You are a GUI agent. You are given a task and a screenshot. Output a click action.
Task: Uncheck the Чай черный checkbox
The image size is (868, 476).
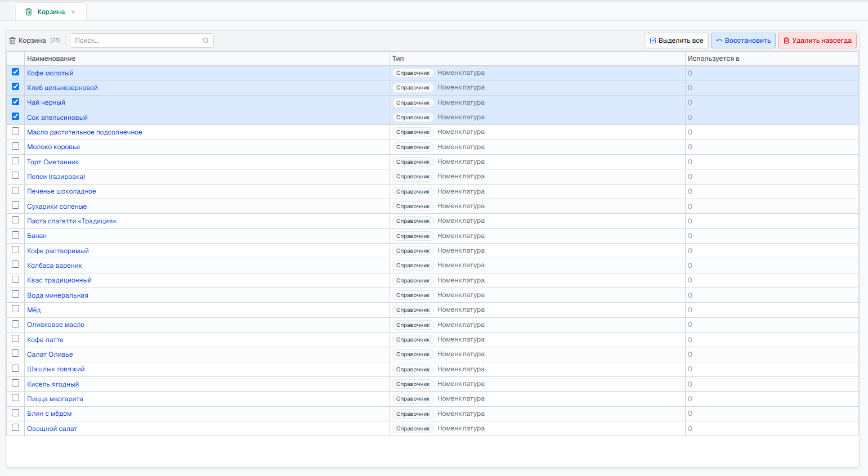[x=16, y=102]
